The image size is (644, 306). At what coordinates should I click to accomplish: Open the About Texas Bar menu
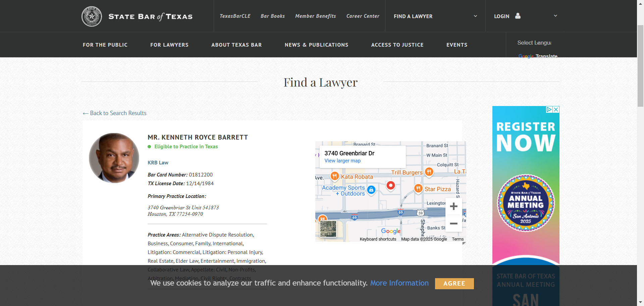236,45
